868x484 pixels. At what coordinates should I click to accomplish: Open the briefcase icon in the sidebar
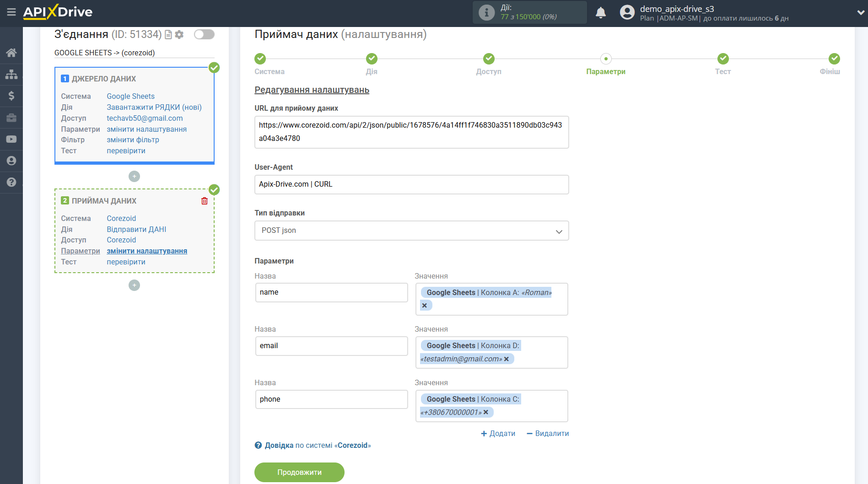coord(11,118)
